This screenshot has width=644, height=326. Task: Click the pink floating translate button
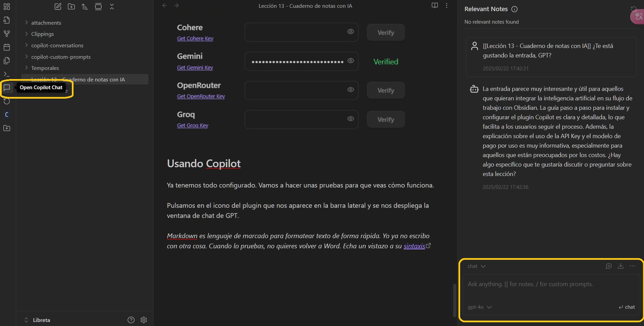coord(637,16)
